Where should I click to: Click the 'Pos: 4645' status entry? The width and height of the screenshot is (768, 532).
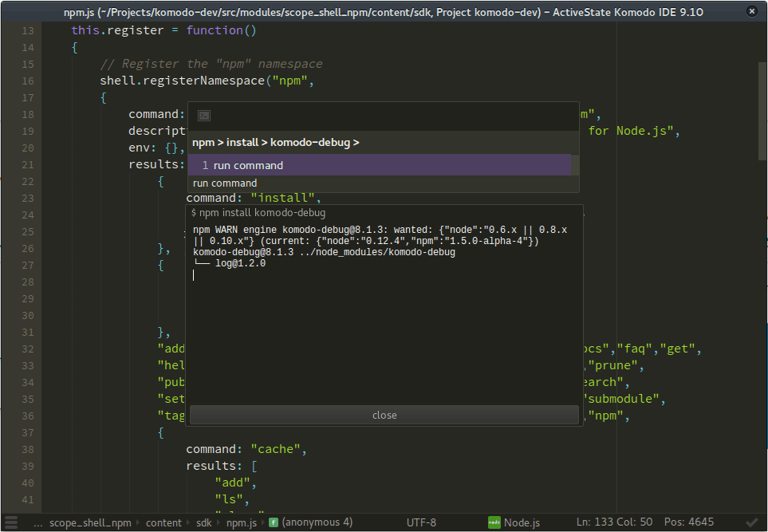[689, 522]
